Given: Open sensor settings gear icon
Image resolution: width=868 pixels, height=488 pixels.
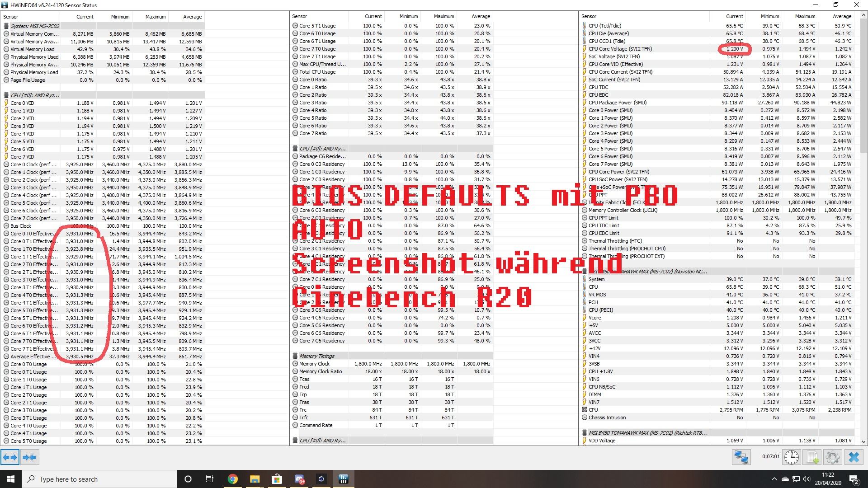Looking at the screenshot, I should pos(832,457).
